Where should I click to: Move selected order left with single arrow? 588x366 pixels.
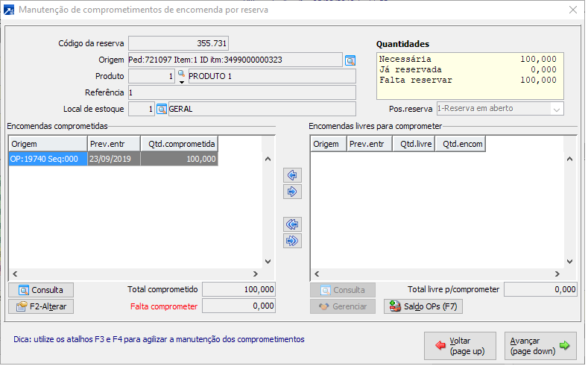click(292, 175)
